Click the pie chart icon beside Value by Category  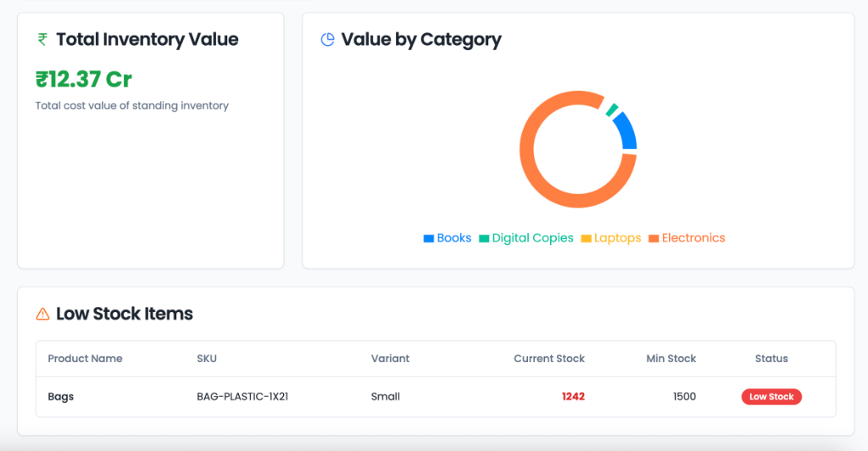tap(327, 40)
